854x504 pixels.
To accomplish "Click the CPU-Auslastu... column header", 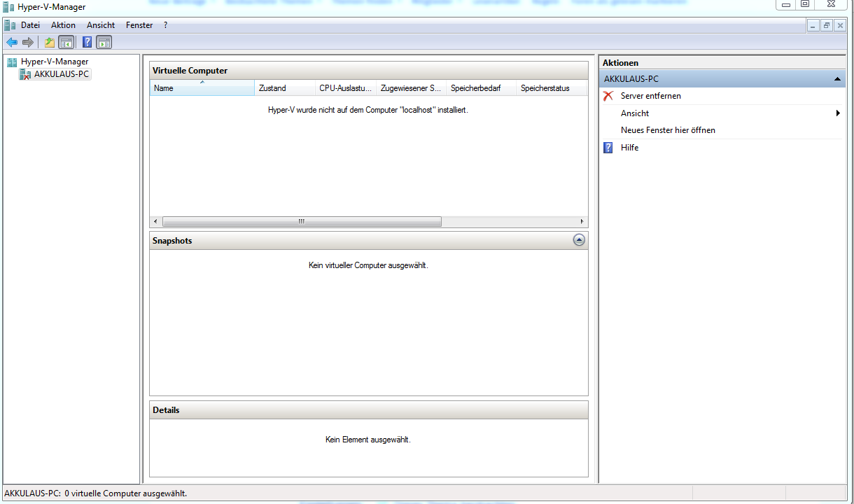I will (346, 88).
